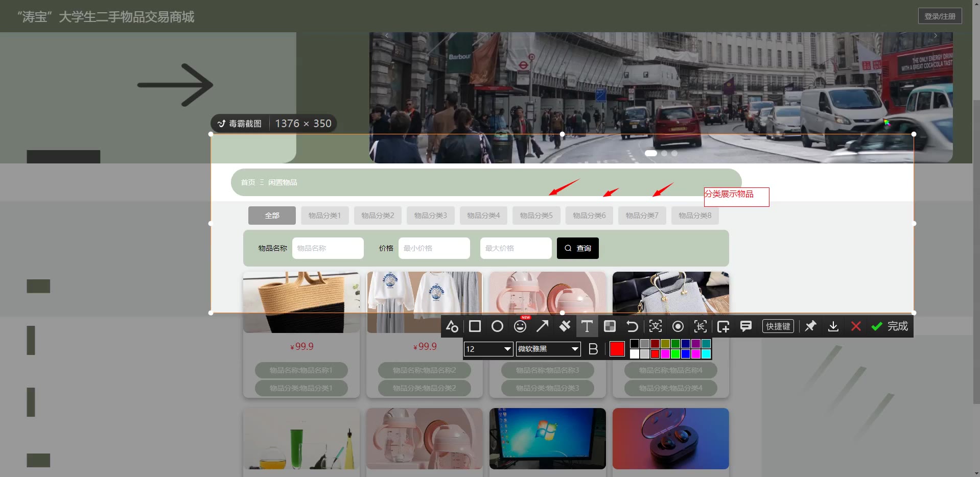Pick the lime green color swatch
The width and height of the screenshot is (980, 477).
point(675,354)
